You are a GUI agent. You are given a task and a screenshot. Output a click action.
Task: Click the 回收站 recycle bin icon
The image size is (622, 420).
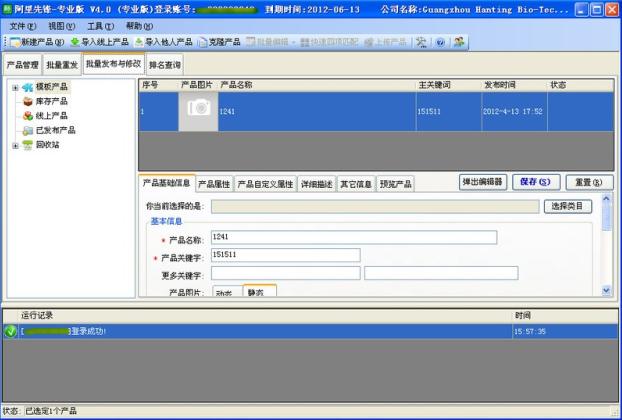point(27,145)
